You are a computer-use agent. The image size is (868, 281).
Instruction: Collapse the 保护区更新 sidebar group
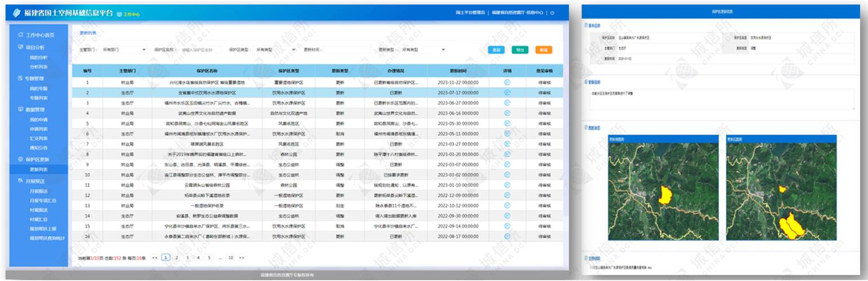[37, 160]
